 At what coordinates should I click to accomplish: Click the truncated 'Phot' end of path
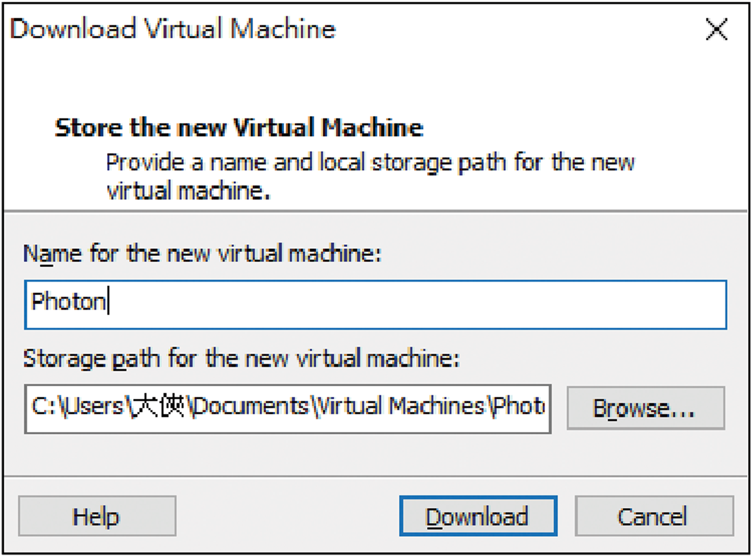[x=518, y=408]
